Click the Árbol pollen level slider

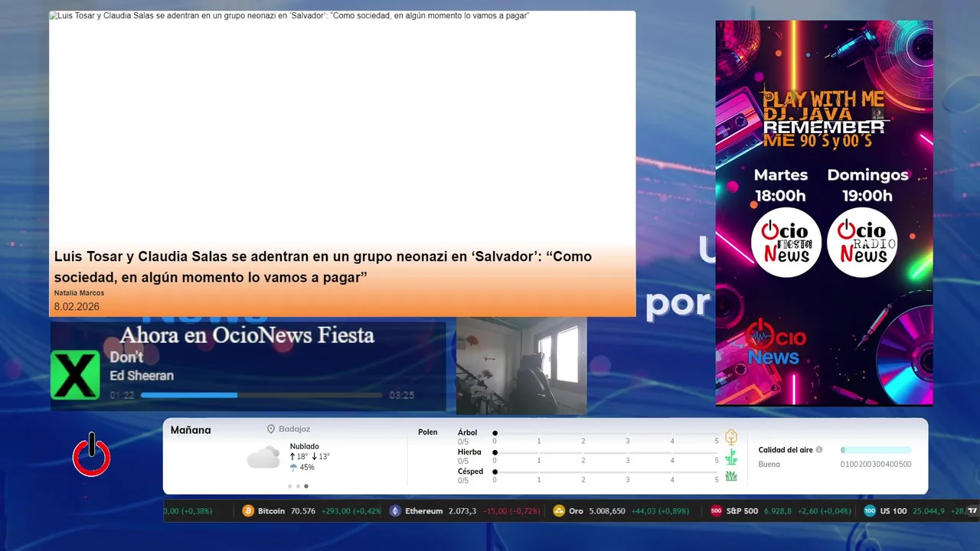pyautogui.click(x=606, y=433)
